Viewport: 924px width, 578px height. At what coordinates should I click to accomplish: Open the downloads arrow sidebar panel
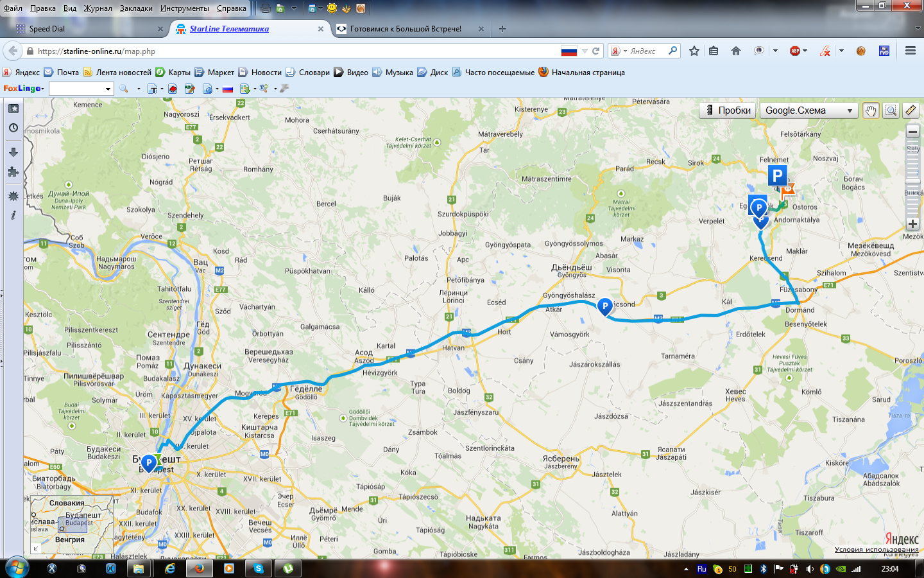pyautogui.click(x=13, y=152)
